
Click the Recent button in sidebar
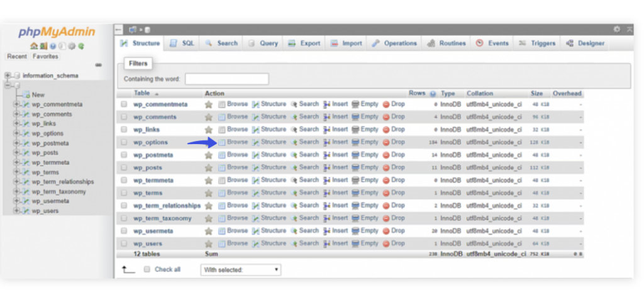click(x=17, y=56)
